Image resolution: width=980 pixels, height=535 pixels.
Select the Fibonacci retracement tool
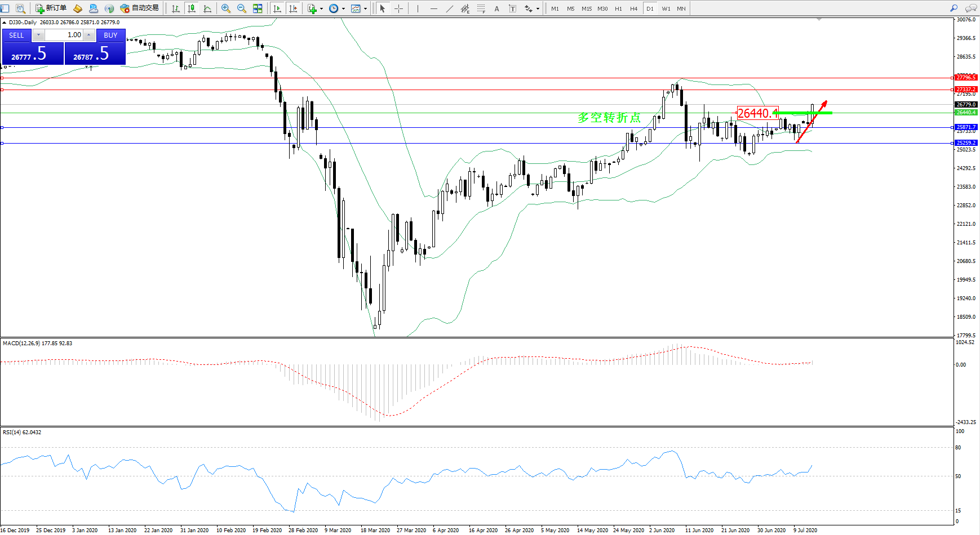pyautogui.click(x=481, y=8)
